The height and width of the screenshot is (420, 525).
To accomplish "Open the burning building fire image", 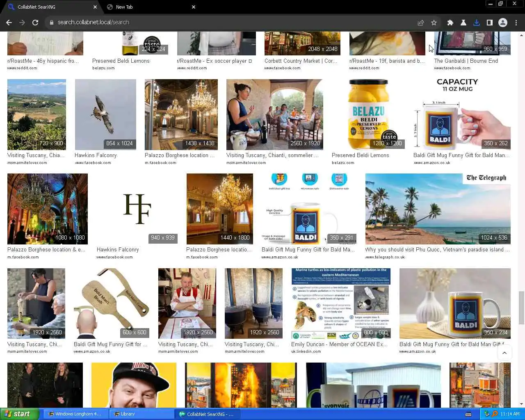I will (x=241, y=385).
